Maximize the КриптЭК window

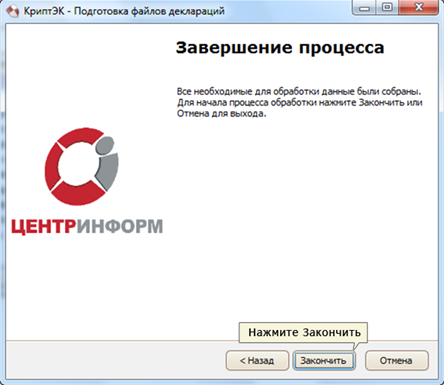pos(387,8)
